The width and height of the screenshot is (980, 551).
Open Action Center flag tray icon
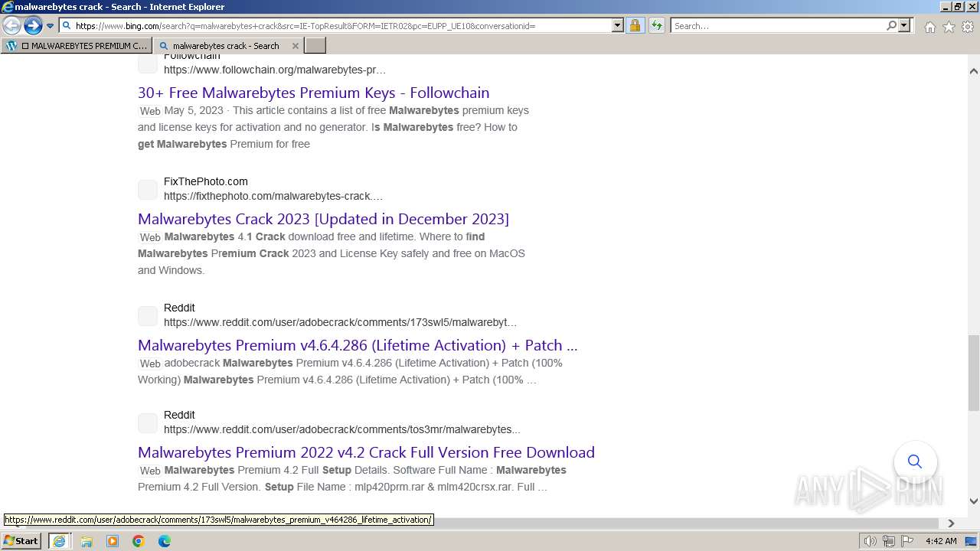coord(907,541)
